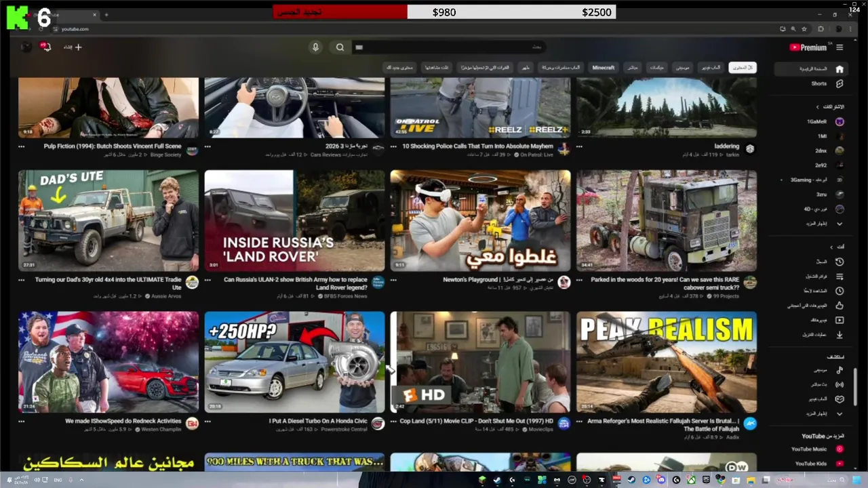Open 1GaMeR subscription channel
The height and width of the screenshot is (488, 868).
click(x=821, y=121)
